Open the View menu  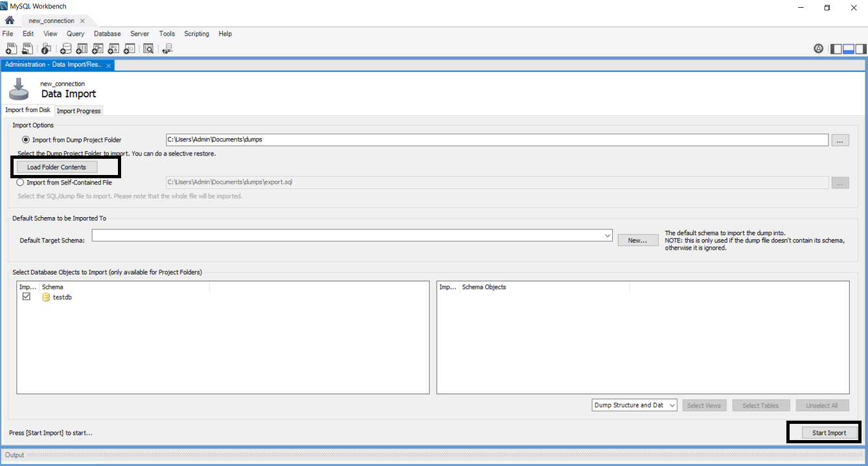pos(51,34)
